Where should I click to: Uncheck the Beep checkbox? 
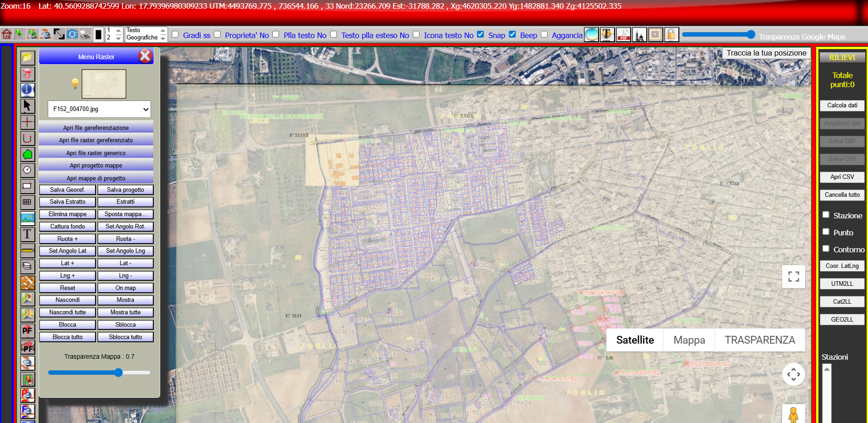512,34
